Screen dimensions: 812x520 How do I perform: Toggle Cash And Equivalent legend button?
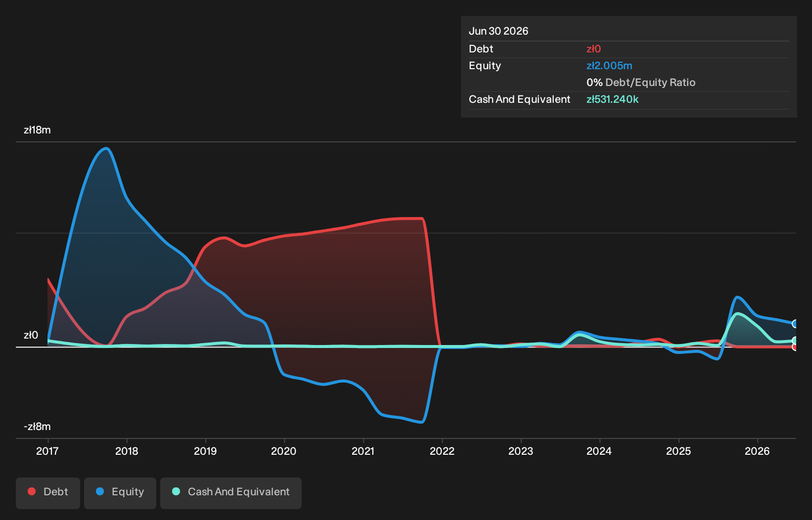[231, 493]
